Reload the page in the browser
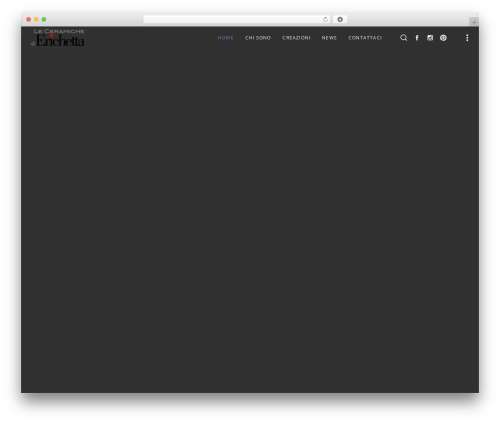Viewport: 500px width, 423px height. pos(325,19)
